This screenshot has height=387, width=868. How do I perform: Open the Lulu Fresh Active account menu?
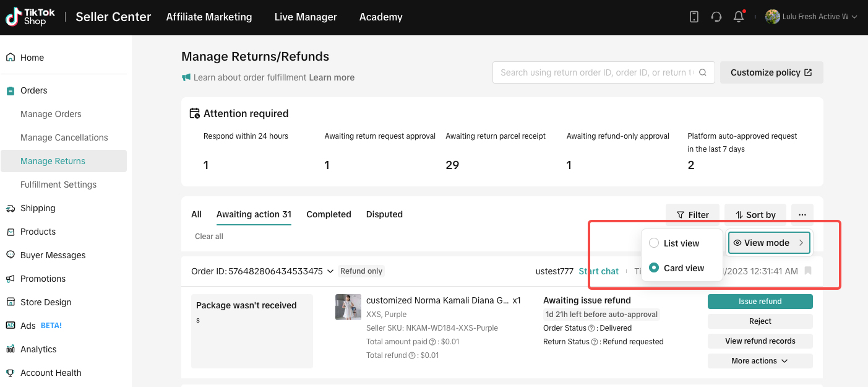click(x=811, y=17)
